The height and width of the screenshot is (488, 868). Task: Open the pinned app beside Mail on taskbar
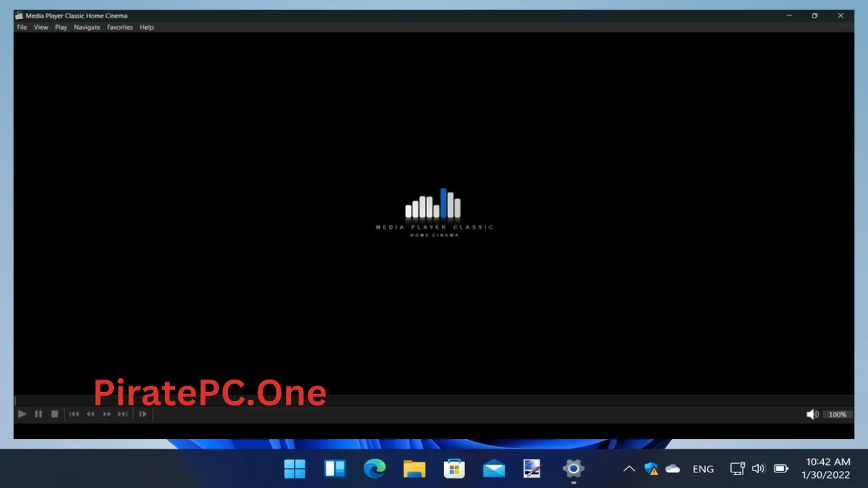533,468
